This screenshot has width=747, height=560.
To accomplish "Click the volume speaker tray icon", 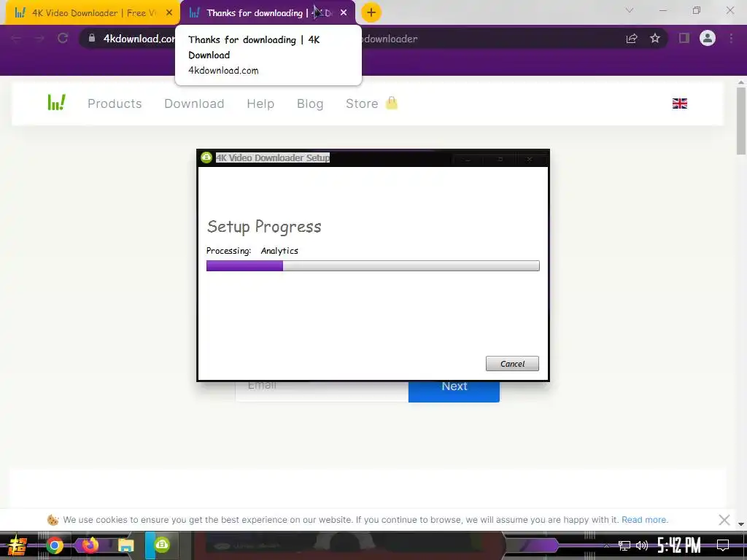I will [x=642, y=545].
